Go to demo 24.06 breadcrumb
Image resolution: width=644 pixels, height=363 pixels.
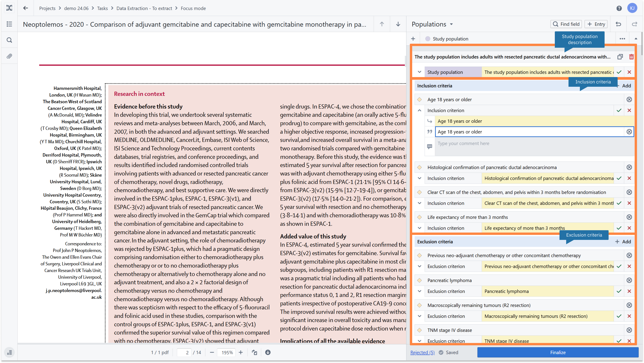76,8
